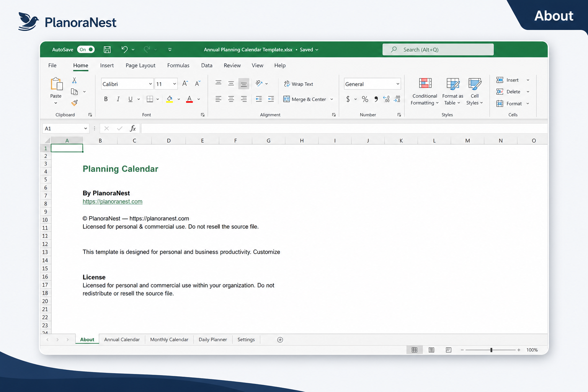Toggle top vertical alignment
The width and height of the screenshot is (588, 392).
219,83
